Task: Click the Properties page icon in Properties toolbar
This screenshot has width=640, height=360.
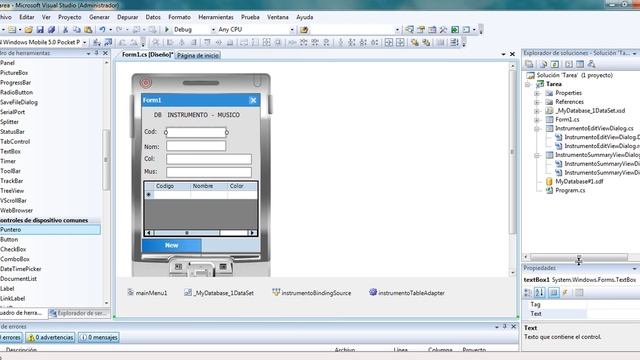Action: pyautogui.click(x=579, y=292)
